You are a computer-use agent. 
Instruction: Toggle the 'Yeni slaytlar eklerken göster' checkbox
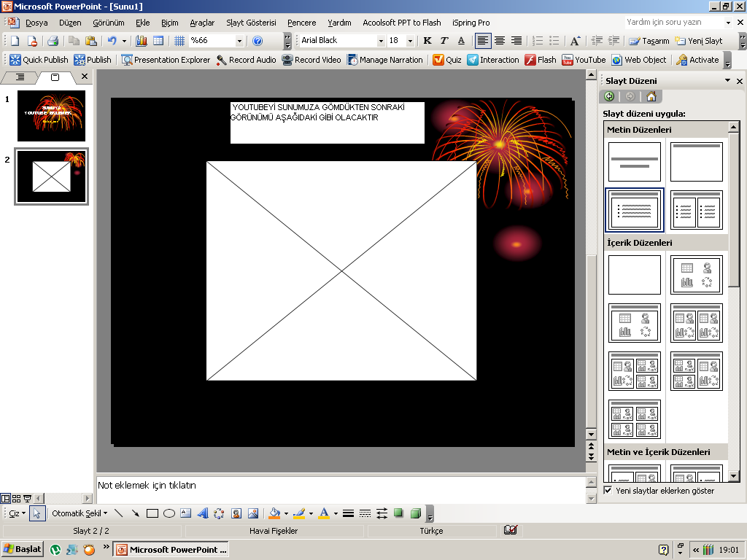click(608, 491)
